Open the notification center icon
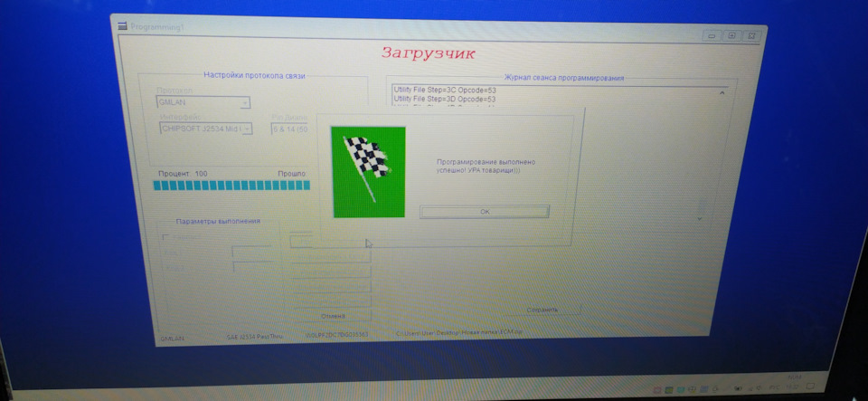The height and width of the screenshot is (401, 868). pos(810,386)
